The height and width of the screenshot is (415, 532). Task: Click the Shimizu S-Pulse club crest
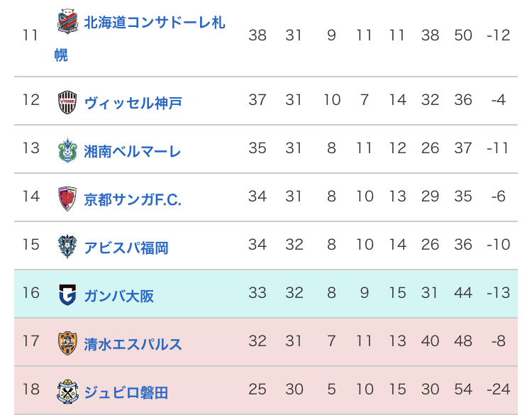[68, 343]
